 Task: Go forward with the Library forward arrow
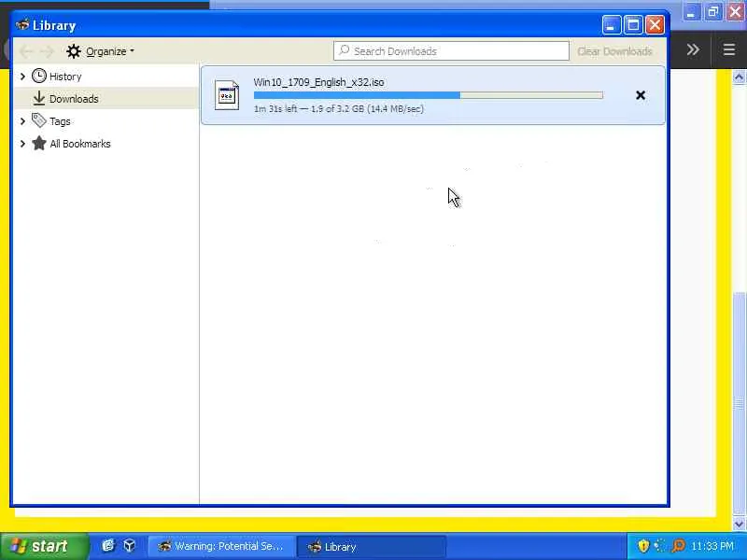(x=47, y=51)
